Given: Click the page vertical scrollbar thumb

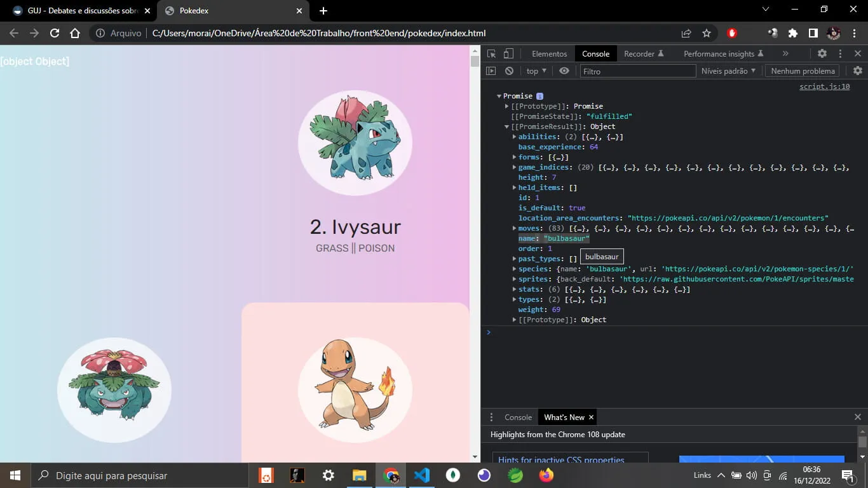Looking at the screenshot, I should coord(475,62).
